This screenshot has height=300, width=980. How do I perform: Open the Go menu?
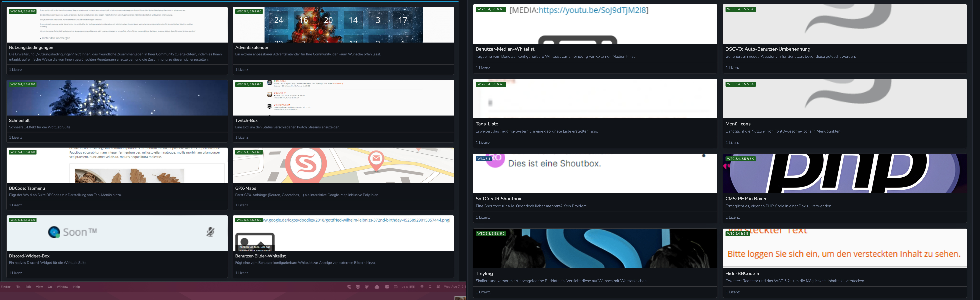point(50,287)
